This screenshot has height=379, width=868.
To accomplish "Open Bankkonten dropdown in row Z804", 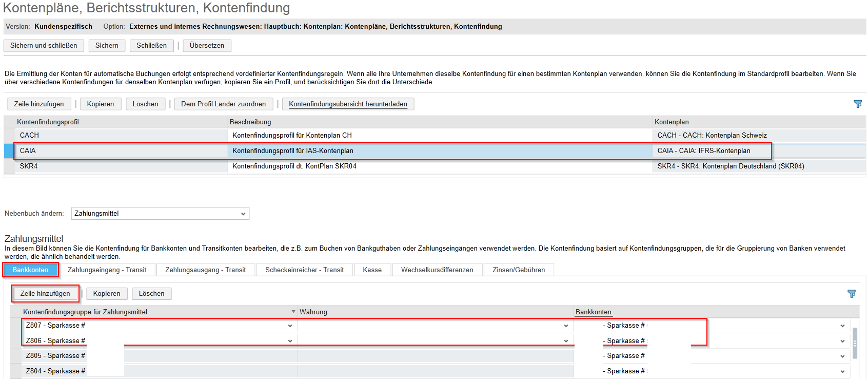I will [x=842, y=371].
